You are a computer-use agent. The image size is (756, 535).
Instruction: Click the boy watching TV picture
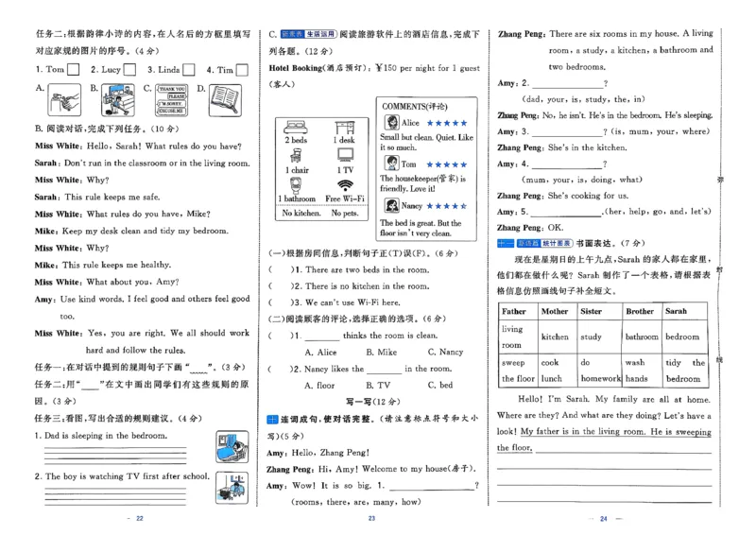click(231, 485)
